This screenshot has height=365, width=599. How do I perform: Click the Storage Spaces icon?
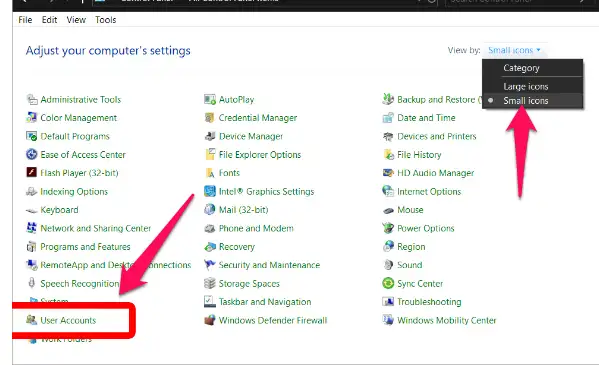pyautogui.click(x=210, y=283)
